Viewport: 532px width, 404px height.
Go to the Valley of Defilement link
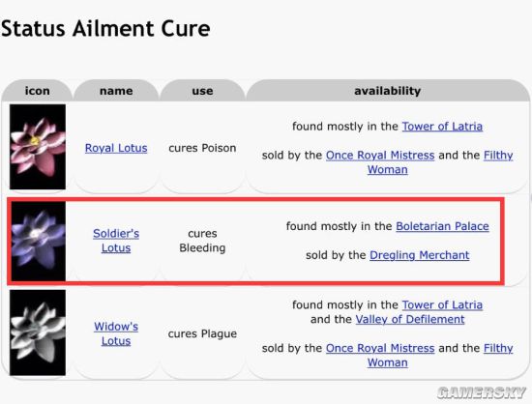pos(410,319)
